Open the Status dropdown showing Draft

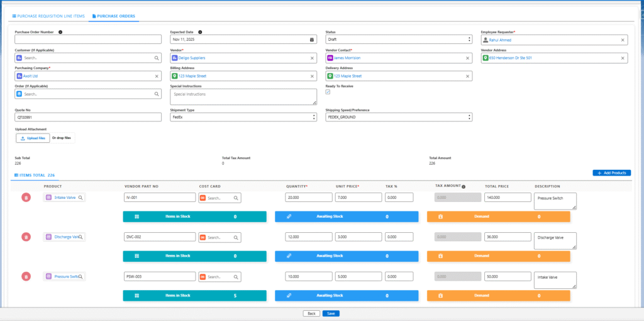[x=398, y=40]
